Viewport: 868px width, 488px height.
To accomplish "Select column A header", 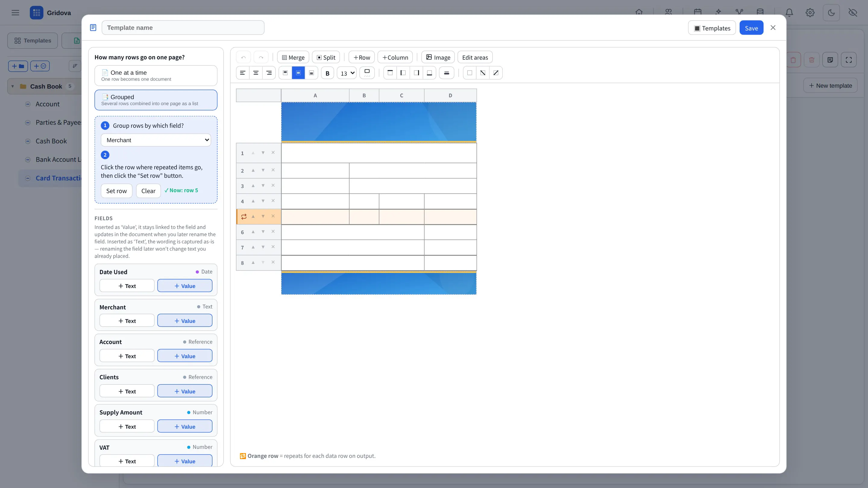I will [x=315, y=95].
